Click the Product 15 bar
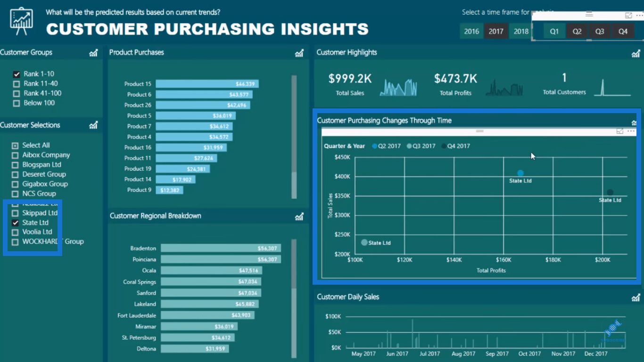Screen dimensions: 644x362 207,84
